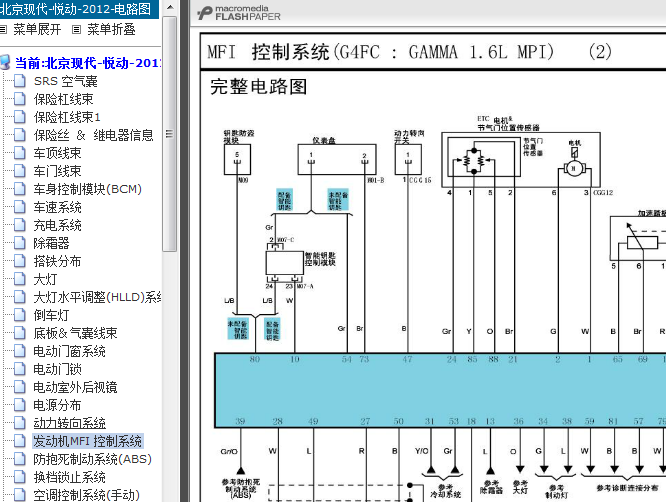Screen dimensions: 666x502
Task: Click the Macromedia FlashPaper logo
Action: [x=239, y=13]
